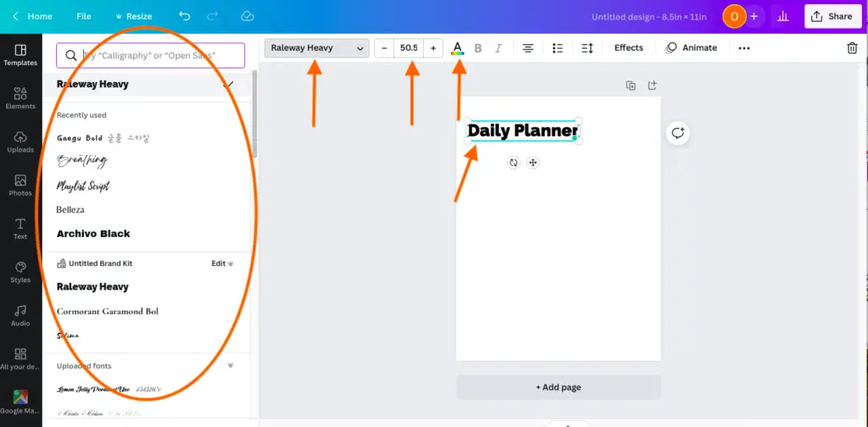
Task: Open the Audio sidebar tab
Action: [x=20, y=315]
